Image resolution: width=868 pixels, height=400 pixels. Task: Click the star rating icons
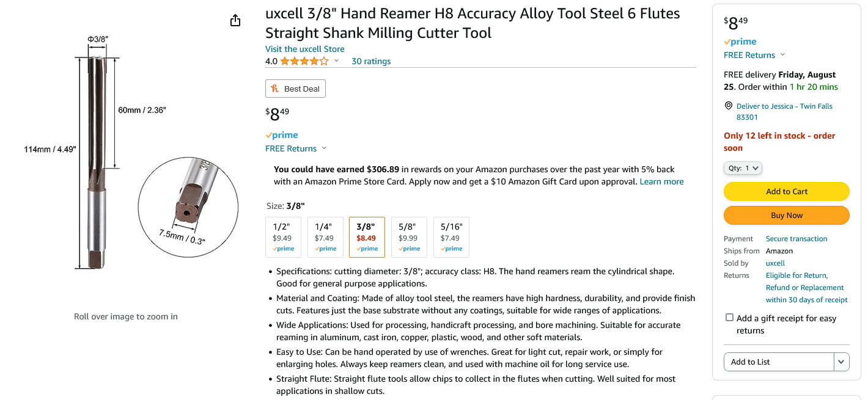coord(304,61)
